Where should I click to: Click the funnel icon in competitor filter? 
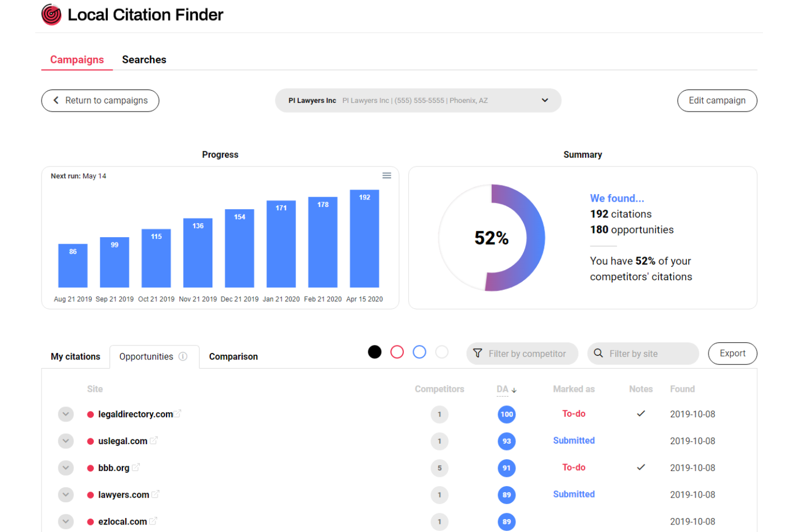[x=478, y=354]
